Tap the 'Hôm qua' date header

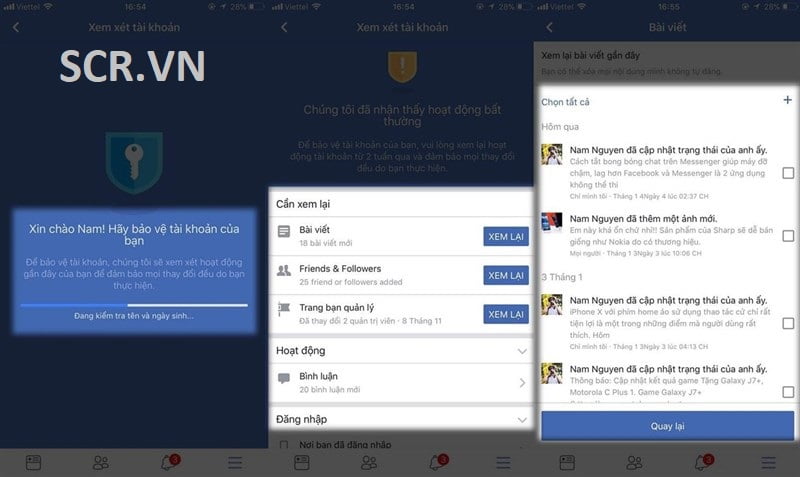pos(560,127)
